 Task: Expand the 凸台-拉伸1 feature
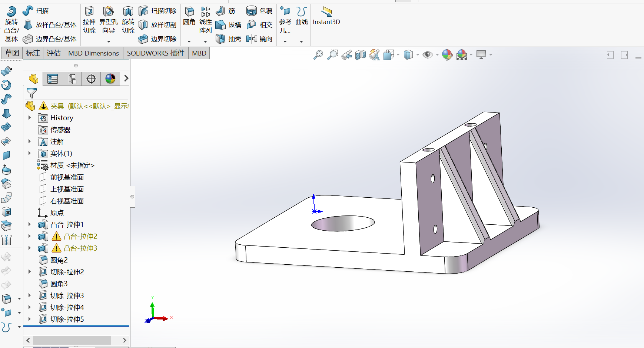(30, 224)
